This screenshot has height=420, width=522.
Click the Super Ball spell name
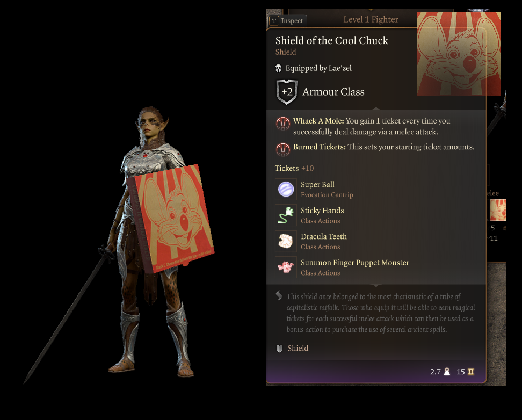(x=317, y=185)
